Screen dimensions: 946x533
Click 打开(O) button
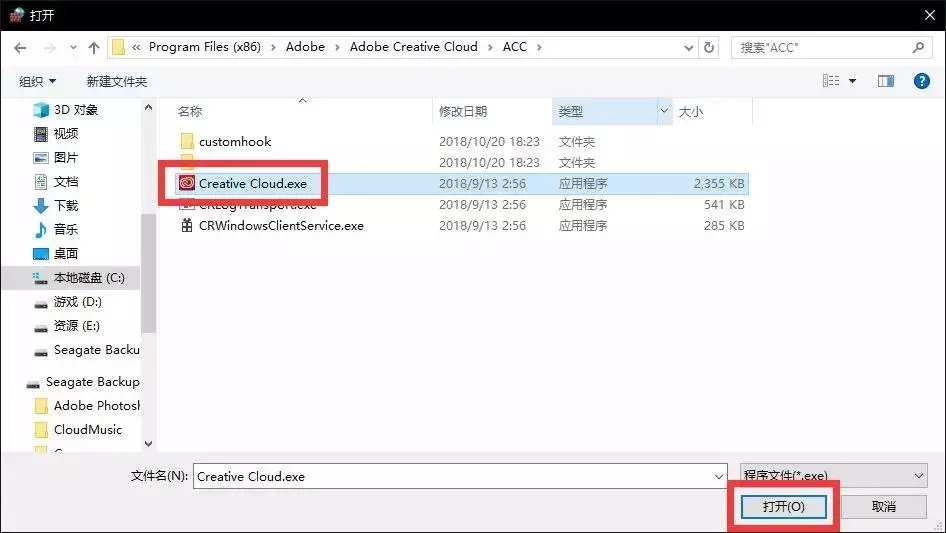point(783,506)
